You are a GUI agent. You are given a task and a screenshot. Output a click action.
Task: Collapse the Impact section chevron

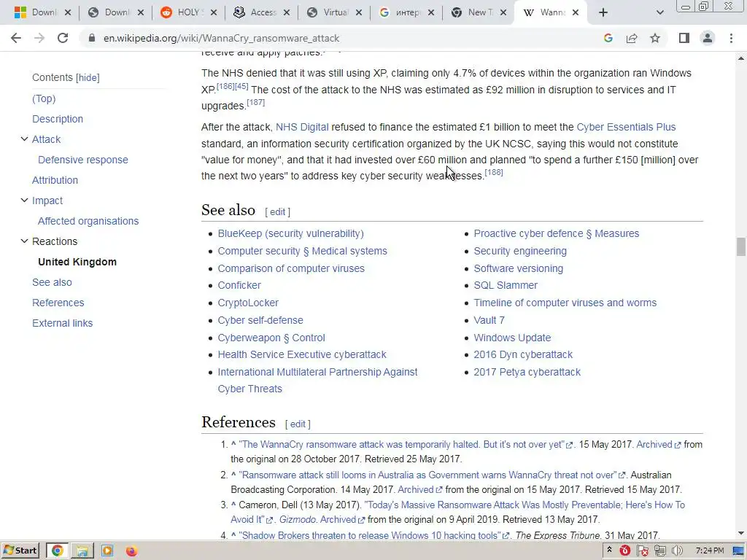24,201
